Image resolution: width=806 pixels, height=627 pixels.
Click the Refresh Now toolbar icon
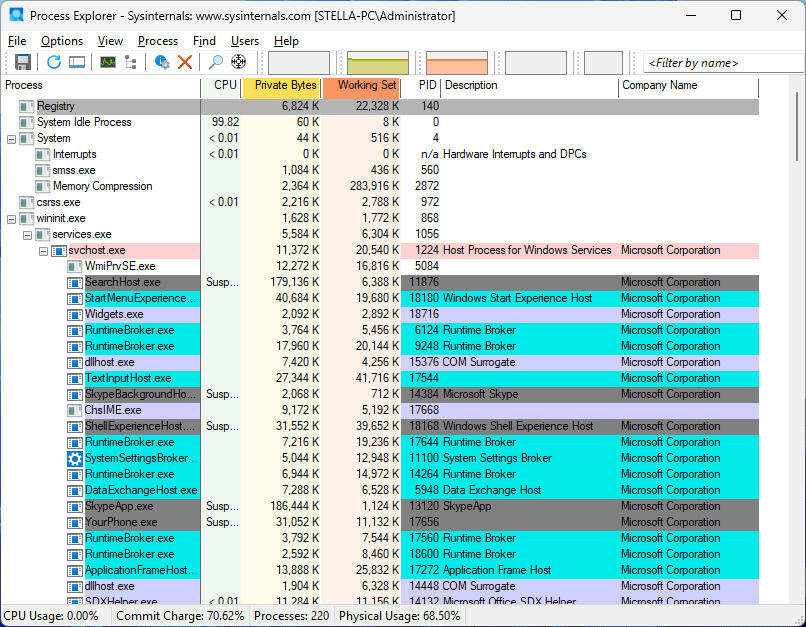(53, 62)
